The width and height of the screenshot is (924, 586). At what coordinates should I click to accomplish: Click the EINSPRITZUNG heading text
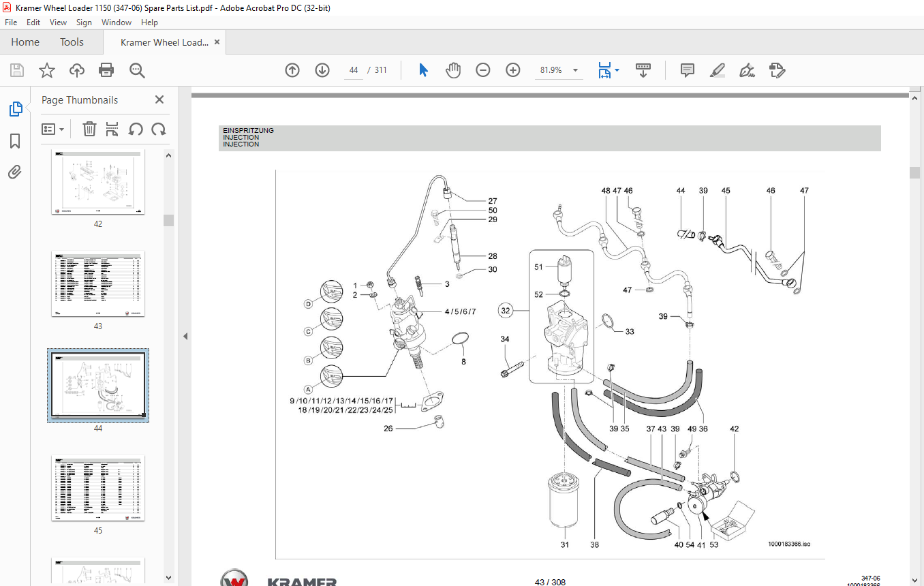click(x=248, y=130)
